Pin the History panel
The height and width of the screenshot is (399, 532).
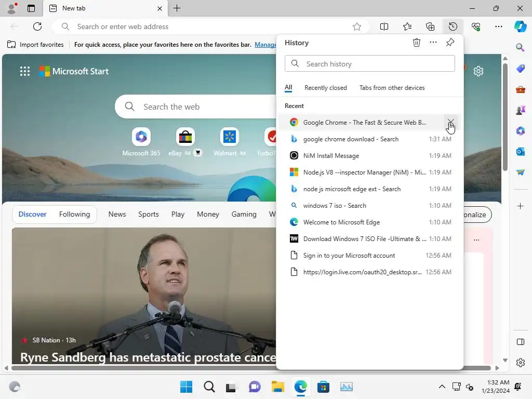pyautogui.click(x=450, y=43)
